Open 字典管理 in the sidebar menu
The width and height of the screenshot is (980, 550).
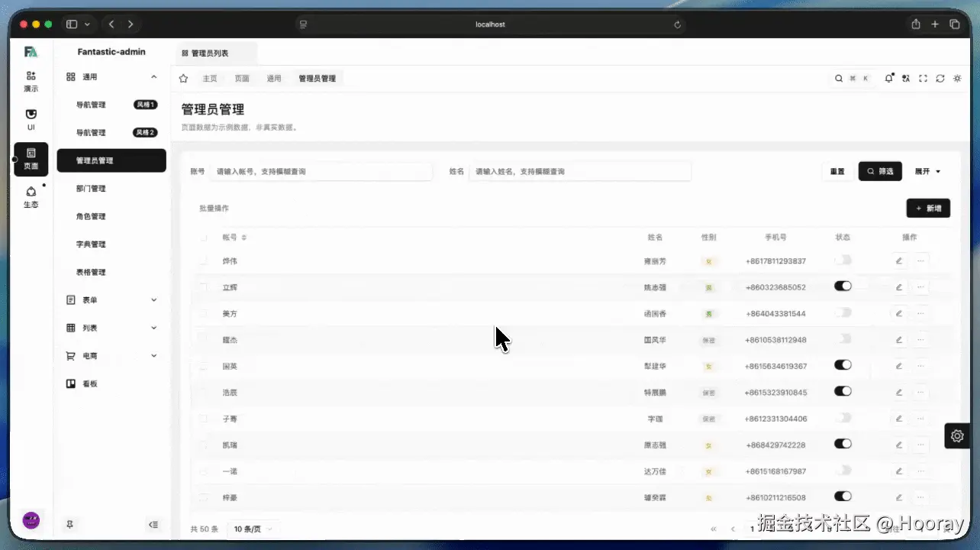111,244
